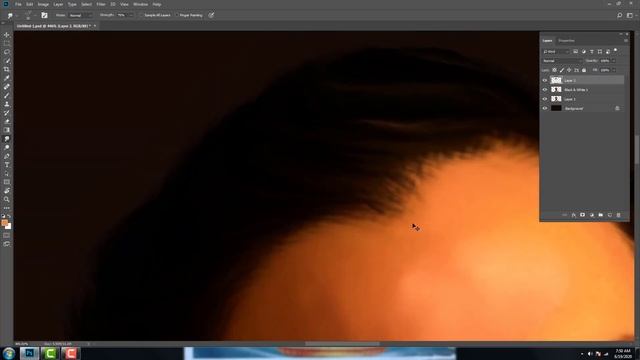Toggle lock image pixels brush icon
The width and height of the screenshot is (640, 360).
[562, 70]
